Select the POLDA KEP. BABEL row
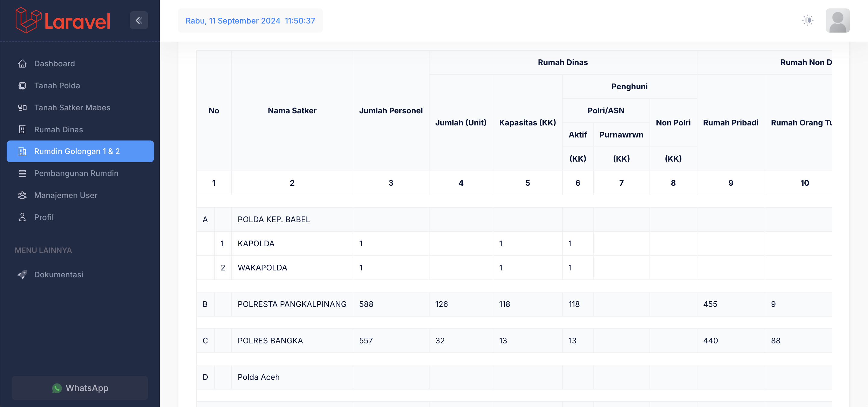The image size is (868, 407). click(274, 219)
